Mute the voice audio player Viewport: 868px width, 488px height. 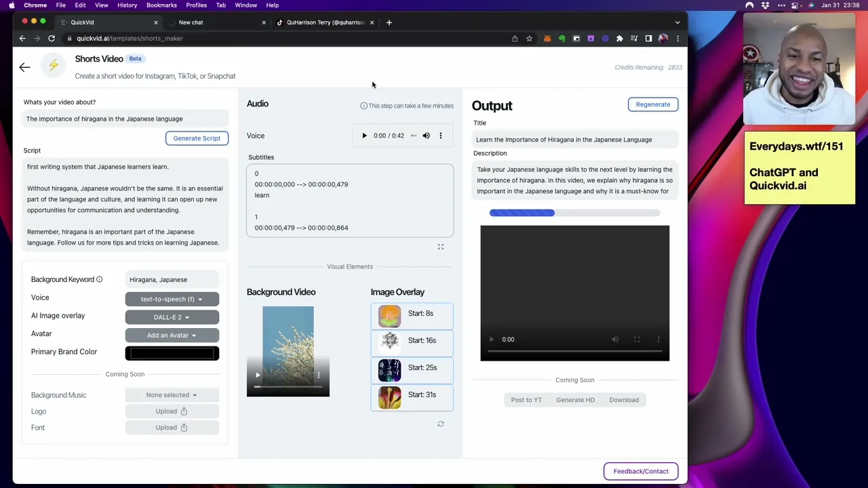[426, 136]
